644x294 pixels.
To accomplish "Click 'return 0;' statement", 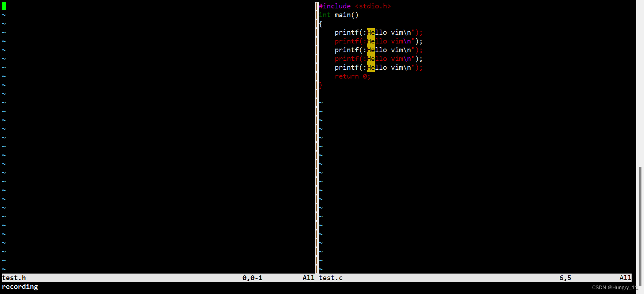I will tap(353, 76).
